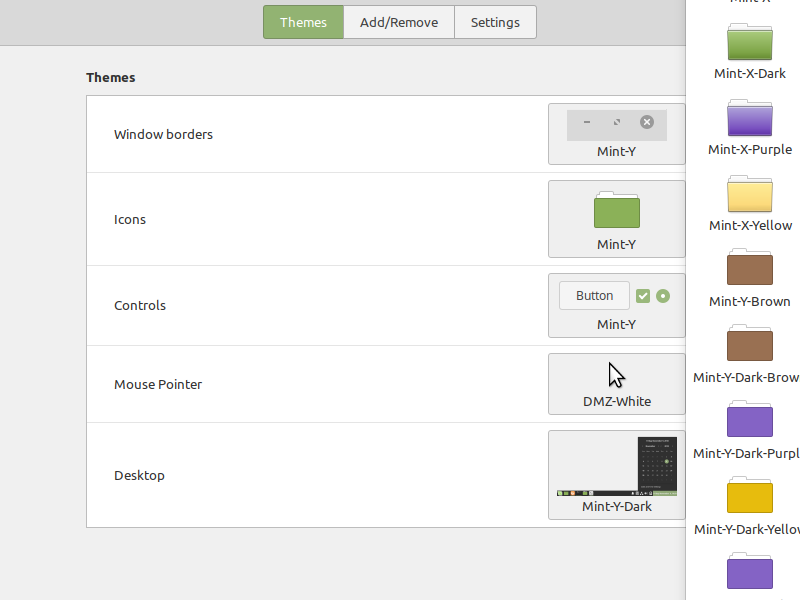Image resolution: width=800 pixels, height=600 pixels.
Task: Choose the Mint-X-Purple icon theme
Action: tap(748, 120)
